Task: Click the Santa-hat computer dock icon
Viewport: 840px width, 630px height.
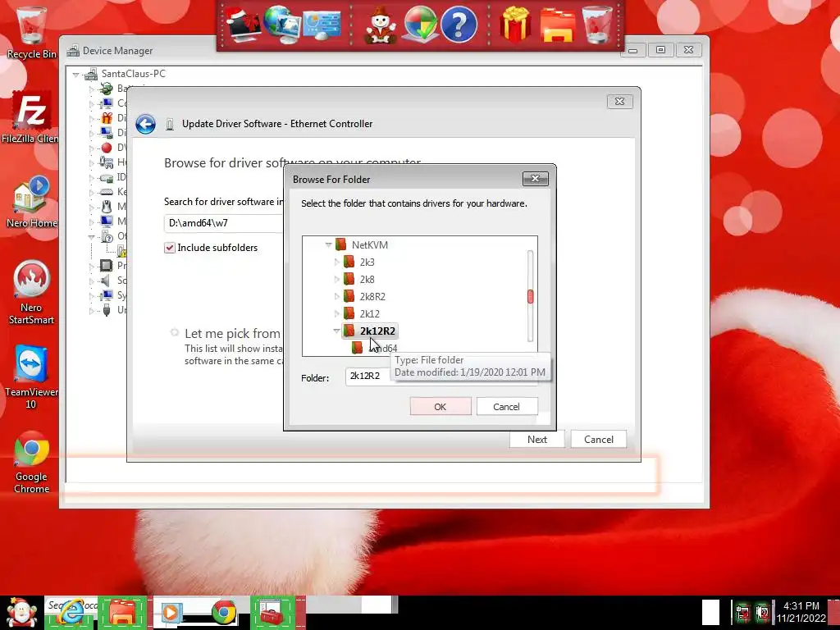Action: [x=243, y=24]
